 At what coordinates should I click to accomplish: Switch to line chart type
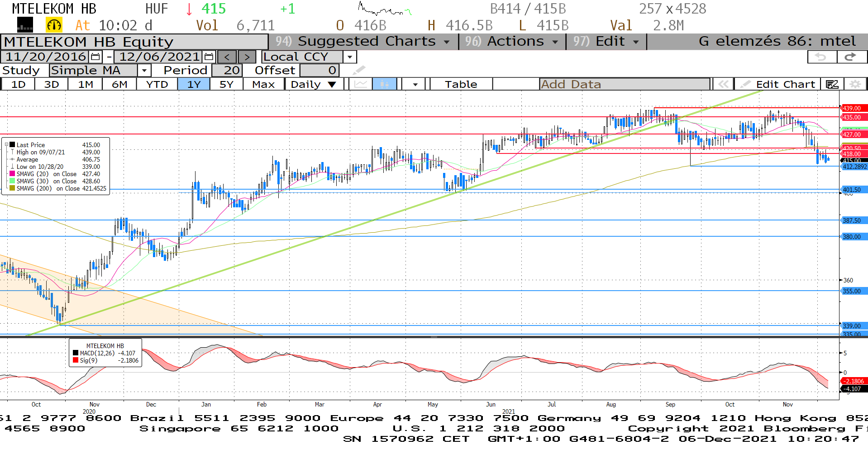[361, 84]
